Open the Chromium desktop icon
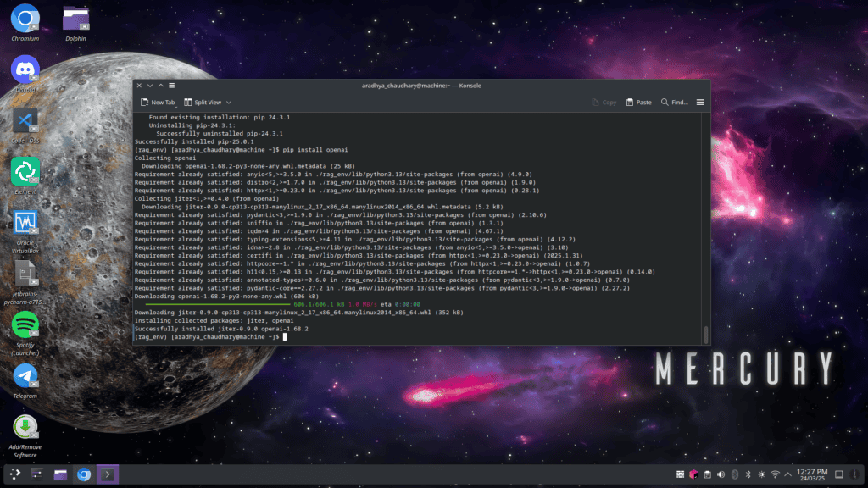This screenshot has width=868, height=488. [25, 22]
